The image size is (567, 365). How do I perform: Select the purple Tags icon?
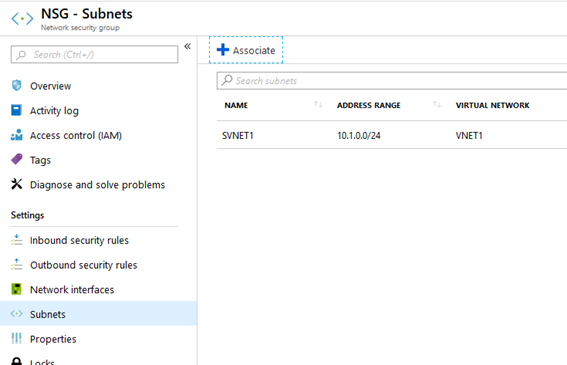point(17,159)
